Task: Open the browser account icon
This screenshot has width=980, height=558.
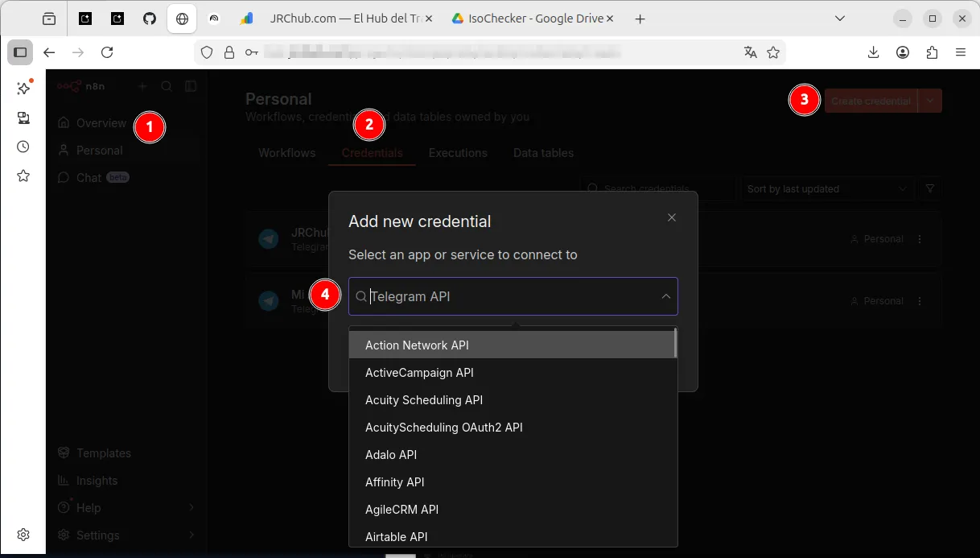Action: point(903,52)
